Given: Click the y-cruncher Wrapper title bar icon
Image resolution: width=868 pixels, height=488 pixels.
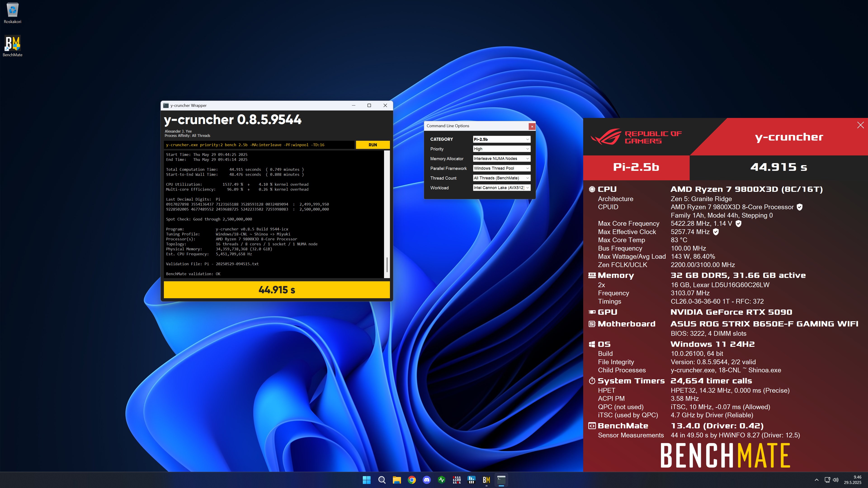Looking at the screenshot, I should (x=166, y=106).
